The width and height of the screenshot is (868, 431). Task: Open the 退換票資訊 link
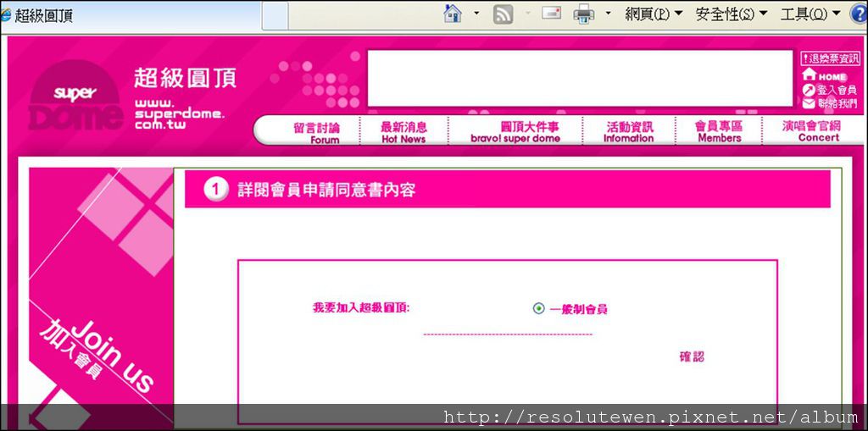click(831, 58)
